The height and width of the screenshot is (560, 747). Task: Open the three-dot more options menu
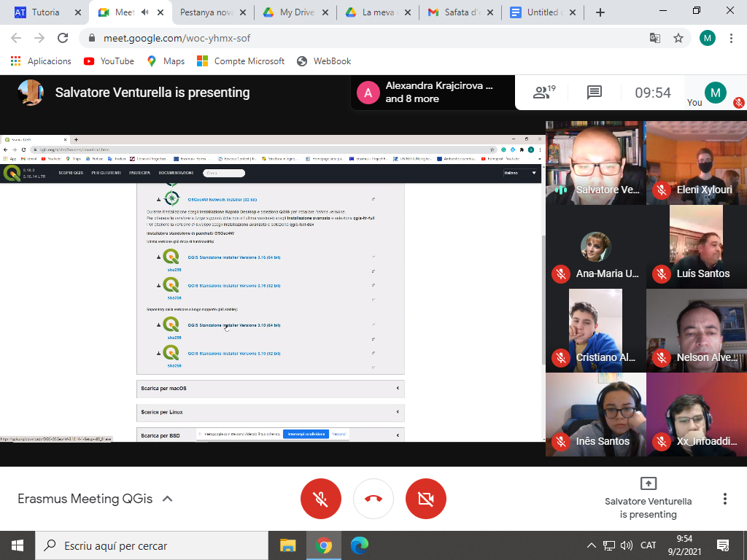[724, 499]
